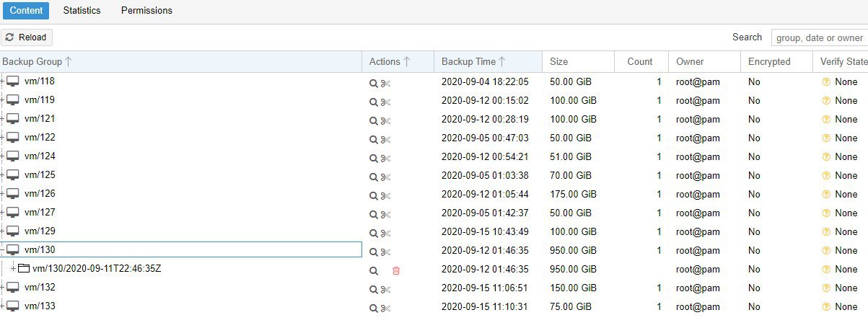Viewport: 868px width, 328px height.
Task: Click prune icon for vm/129
Action: click(386, 233)
